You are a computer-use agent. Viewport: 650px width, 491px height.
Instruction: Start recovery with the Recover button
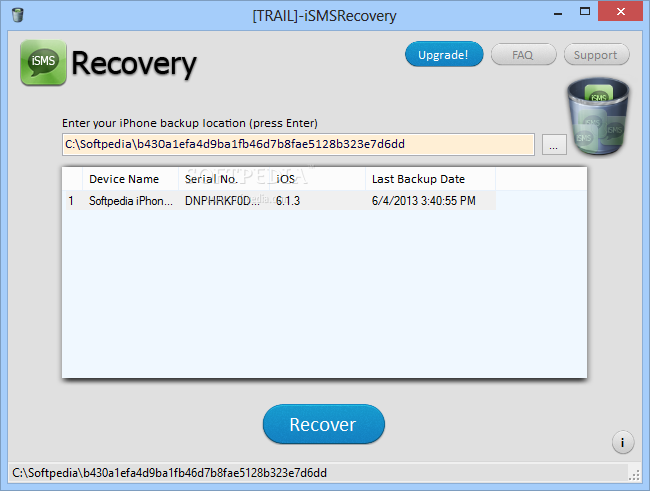coord(323,424)
